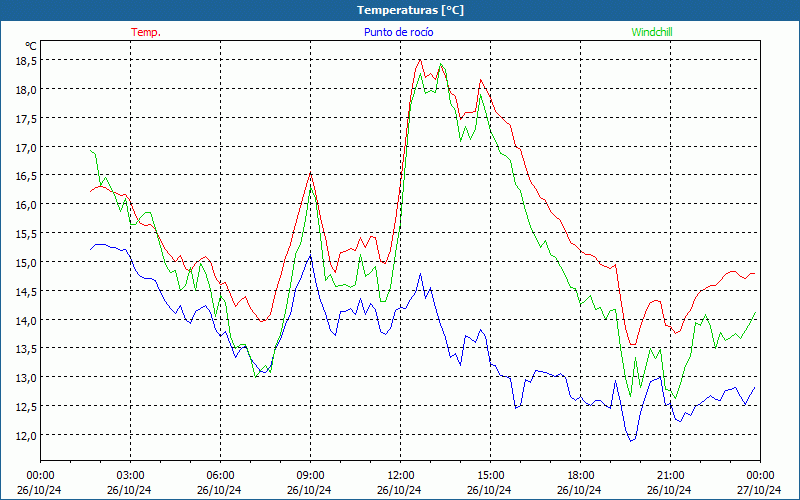
Task: Click the 12,0 y-axis value
Action: 26,436
